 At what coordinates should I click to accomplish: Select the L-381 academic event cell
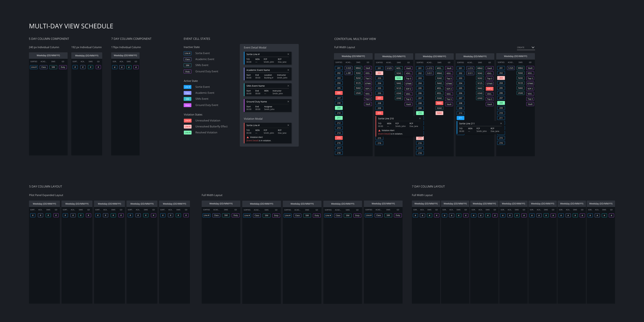(x=348, y=73)
